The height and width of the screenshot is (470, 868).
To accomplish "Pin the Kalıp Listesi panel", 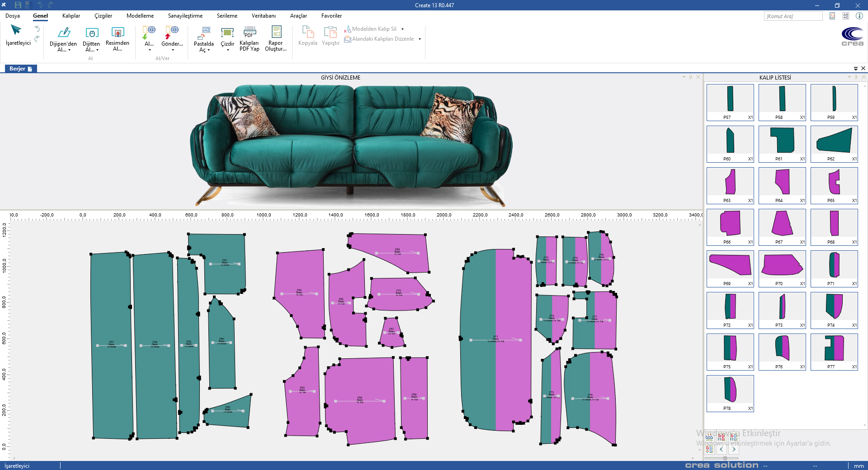I will pos(856,77).
